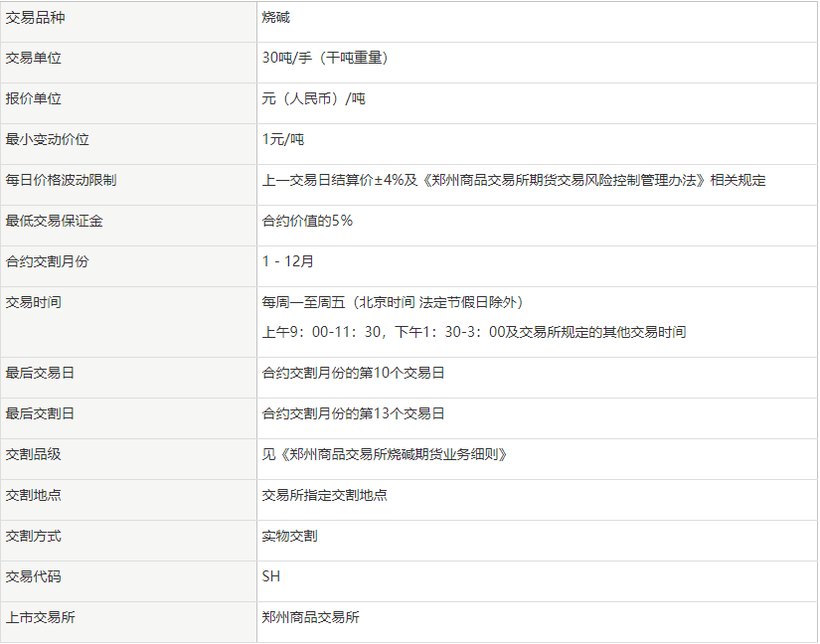Click the 交易所指定交割地点 value

tap(324, 496)
